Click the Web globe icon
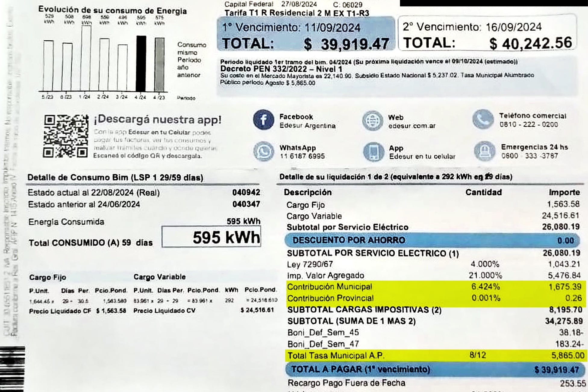Image resolution: width=588 pixels, height=392 pixels. point(372,121)
